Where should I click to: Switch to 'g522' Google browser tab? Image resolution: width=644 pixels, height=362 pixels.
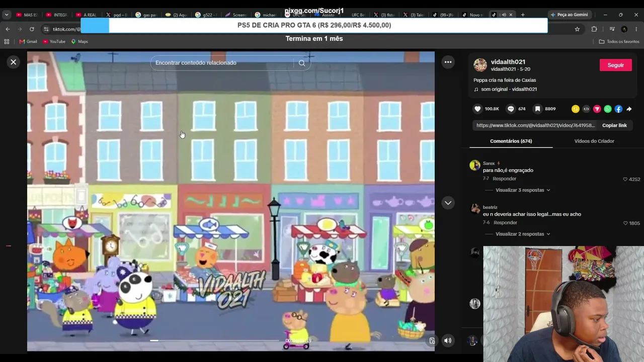point(206,15)
